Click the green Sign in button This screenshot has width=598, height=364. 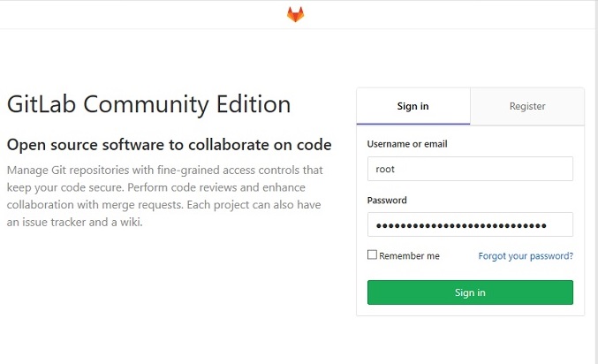(470, 292)
